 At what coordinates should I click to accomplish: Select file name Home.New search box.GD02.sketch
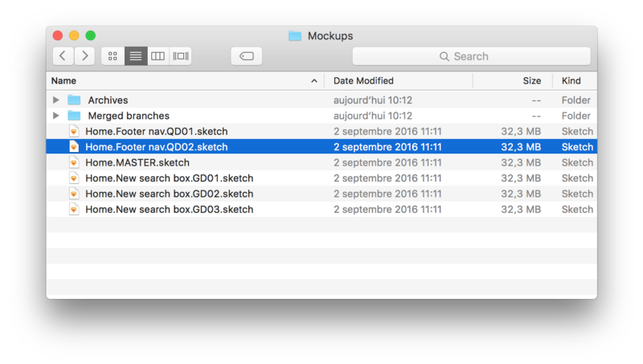pos(170,194)
